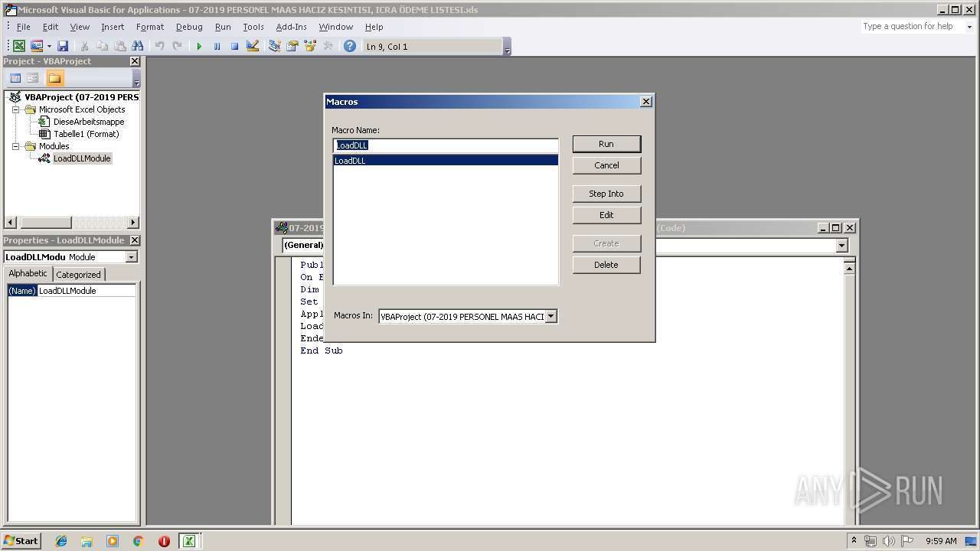Image resolution: width=980 pixels, height=551 pixels.
Task: Click the code window scroll up arrow
Action: (849, 267)
